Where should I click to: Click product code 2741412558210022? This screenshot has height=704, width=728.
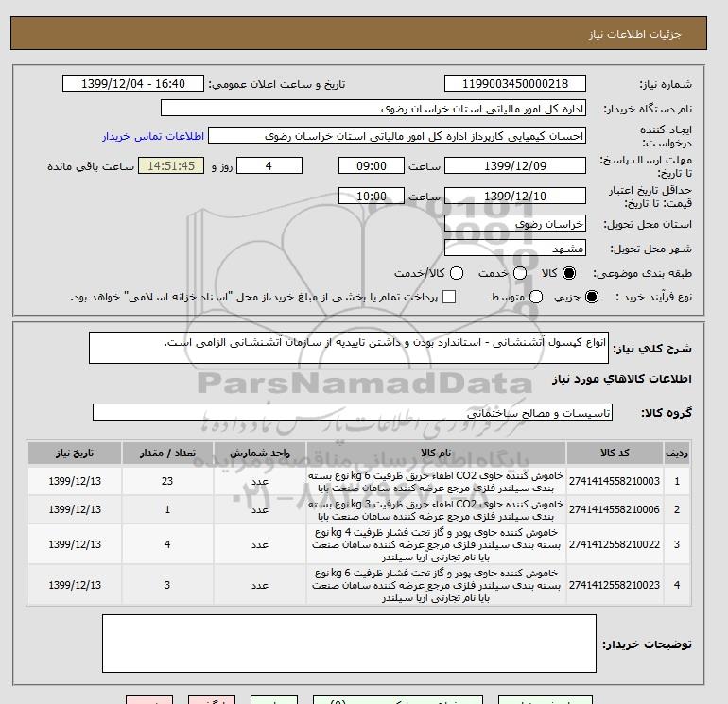point(615,544)
